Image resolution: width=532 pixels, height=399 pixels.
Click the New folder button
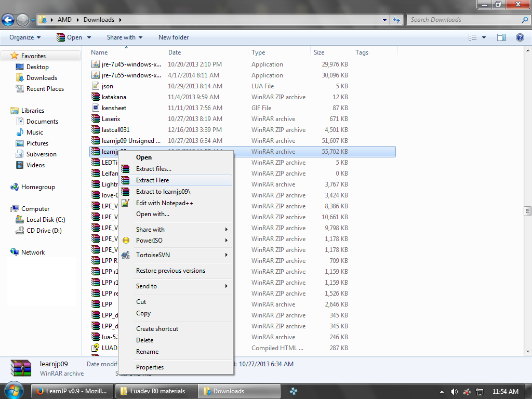coord(174,37)
